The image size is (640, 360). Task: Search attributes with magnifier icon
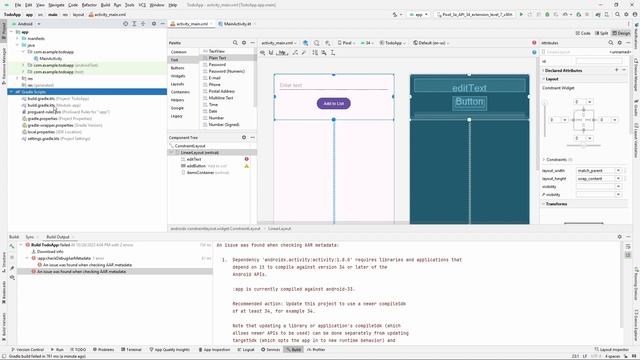[x=611, y=42]
